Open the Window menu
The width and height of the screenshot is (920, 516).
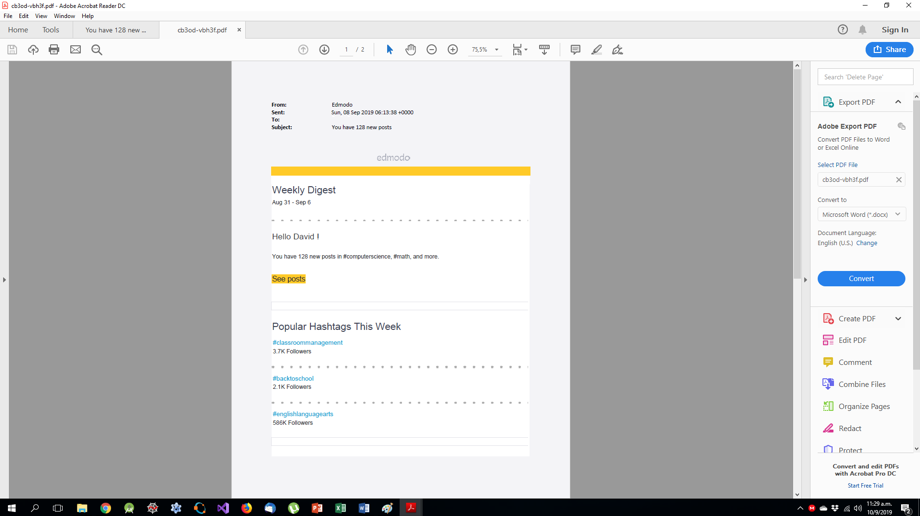click(64, 16)
